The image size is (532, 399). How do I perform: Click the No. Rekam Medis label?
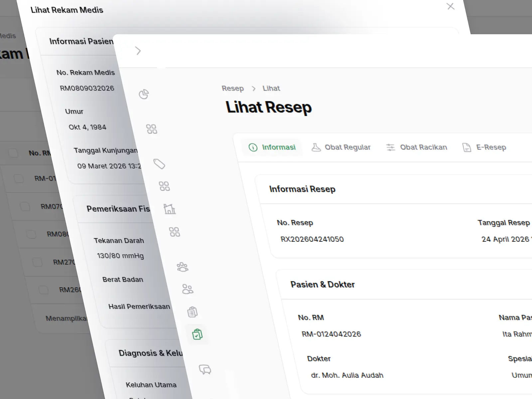(x=85, y=72)
